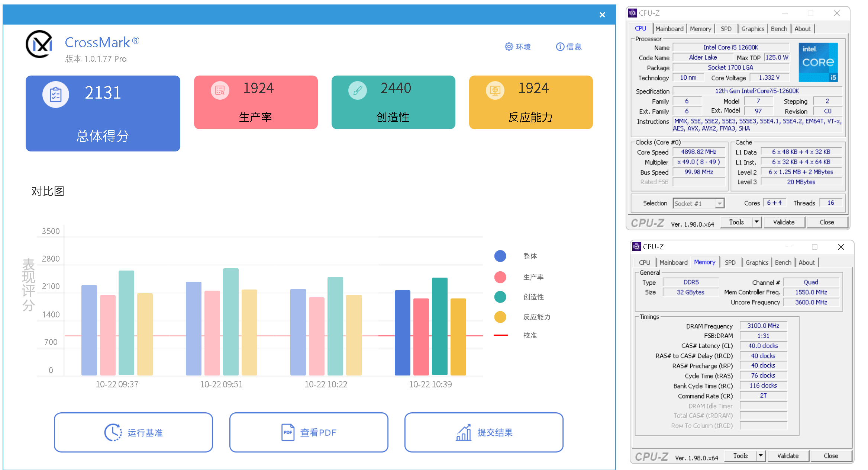868x470 pixels.
Task: Open the info icon next to 信息
Action: pos(560,47)
